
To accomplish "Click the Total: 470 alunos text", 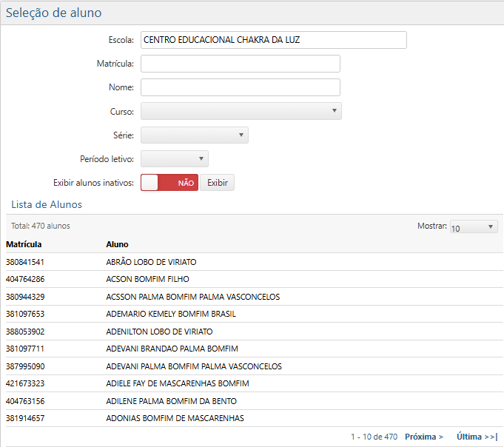I will (41, 226).
